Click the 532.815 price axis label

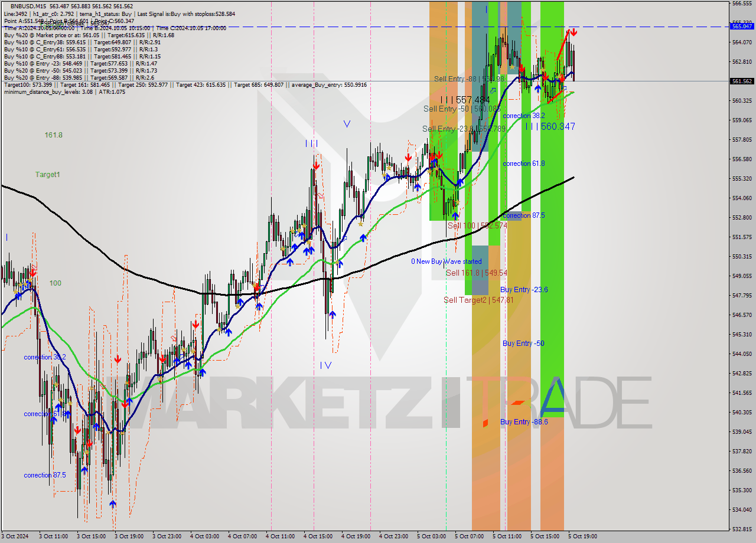click(x=742, y=529)
